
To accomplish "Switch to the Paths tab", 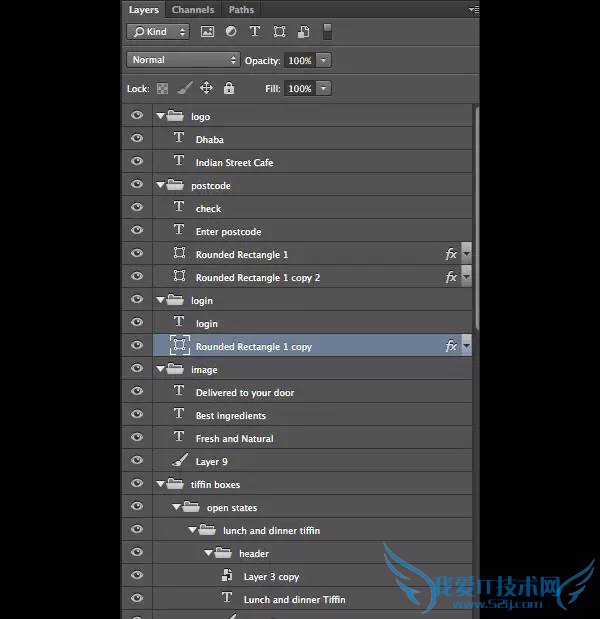I will 241,10.
